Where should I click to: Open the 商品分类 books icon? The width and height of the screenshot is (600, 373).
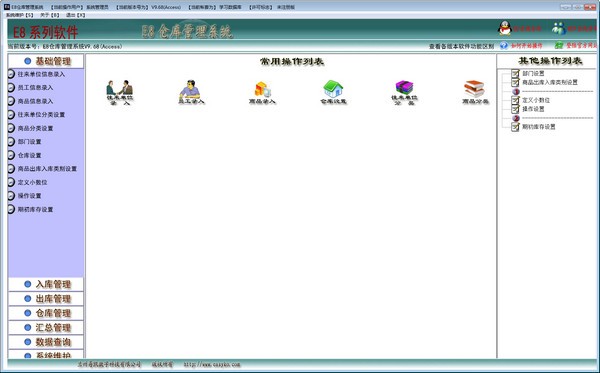coord(475,92)
